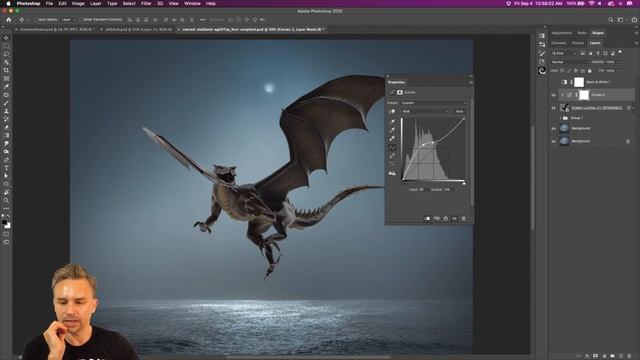Delete the adjustment with the Properties trash icon

click(x=463, y=218)
